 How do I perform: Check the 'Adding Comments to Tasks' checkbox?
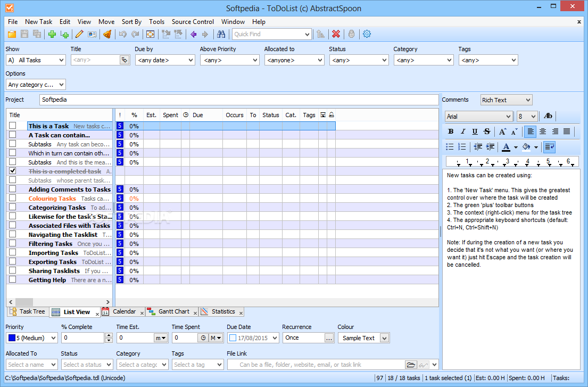tap(13, 189)
